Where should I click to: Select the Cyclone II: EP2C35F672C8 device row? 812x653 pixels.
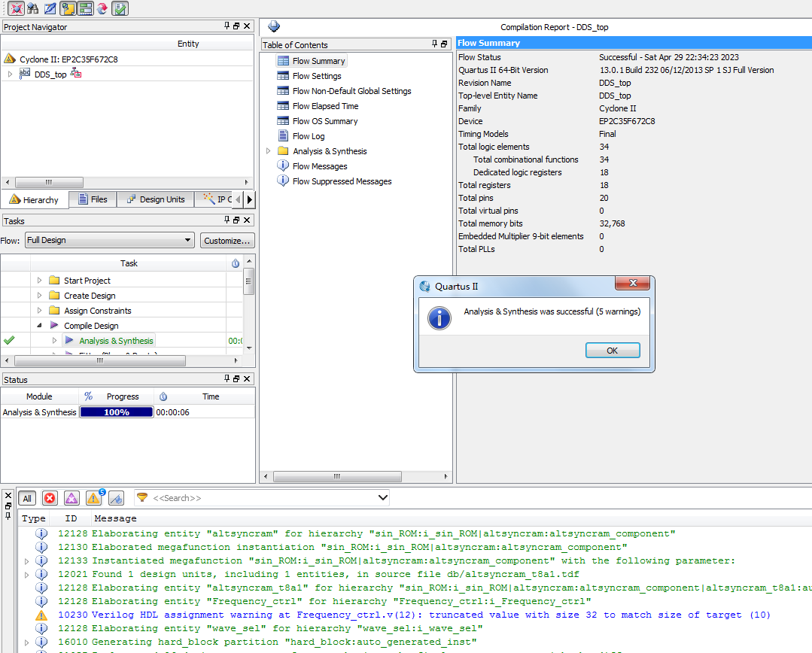coord(68,59)
